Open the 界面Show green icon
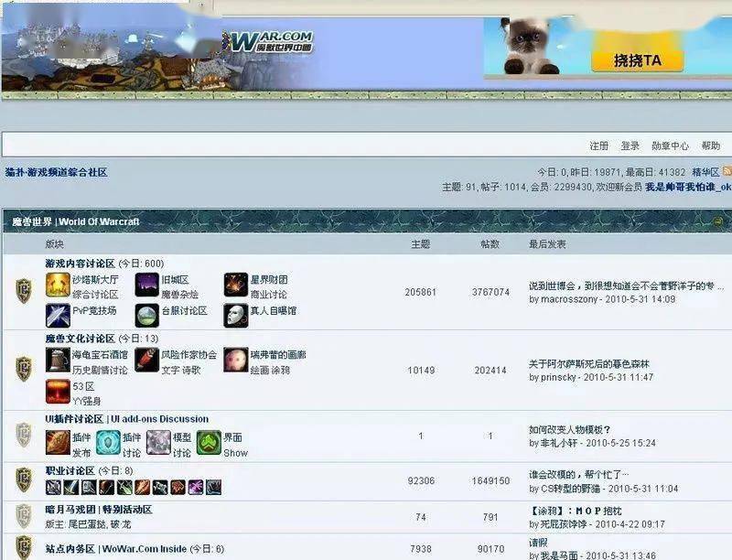This screenshot has width=732, height=560. pyautogui.click(x=209, y=442)
